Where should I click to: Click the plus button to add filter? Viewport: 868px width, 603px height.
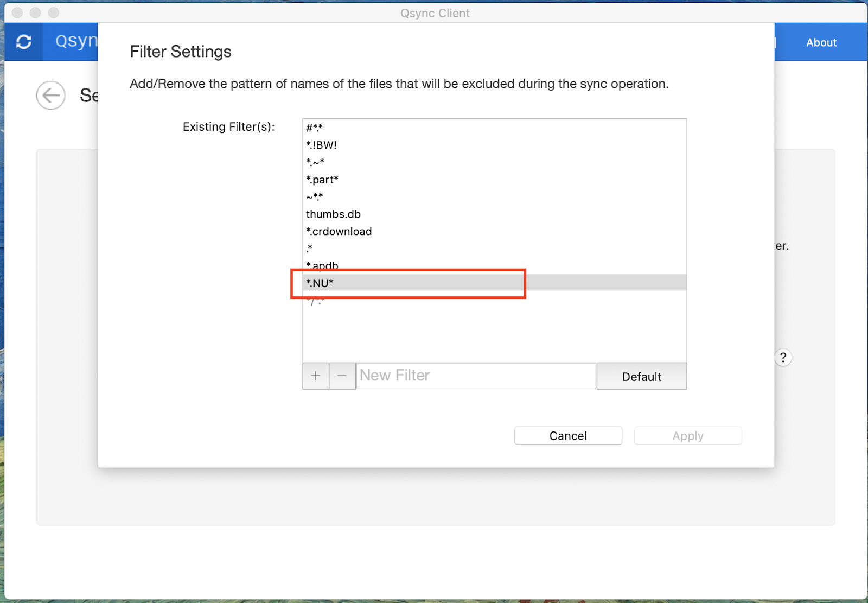click(316, 376)
